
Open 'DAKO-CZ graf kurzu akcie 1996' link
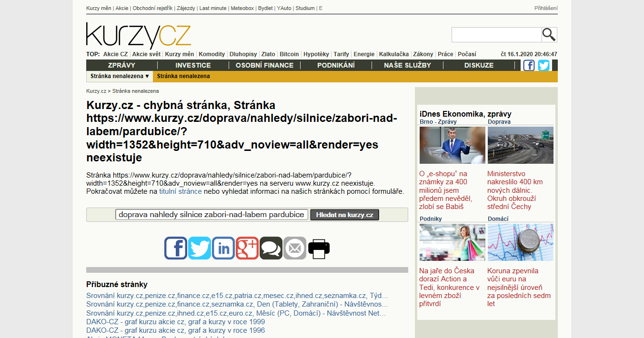[x=176, y=330]
